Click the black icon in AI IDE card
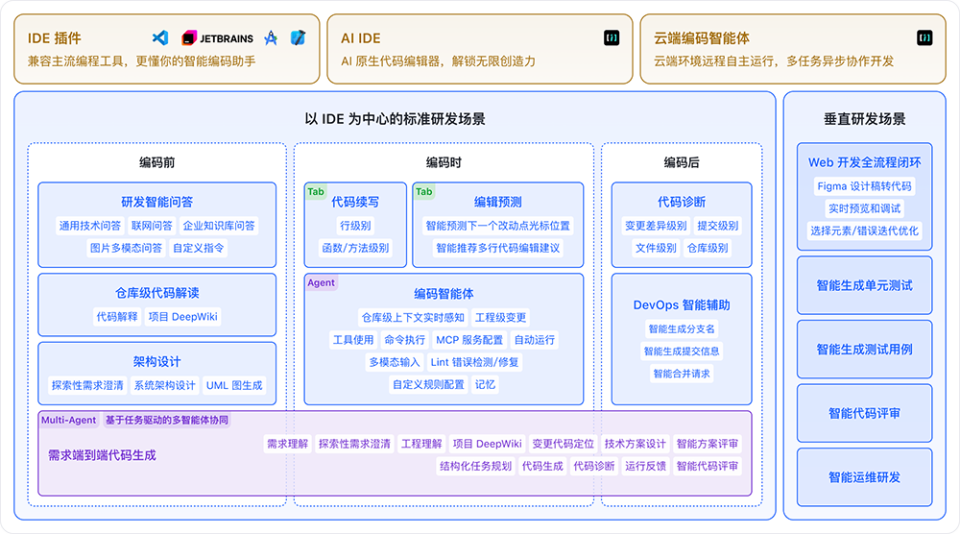 click(612, 38)
